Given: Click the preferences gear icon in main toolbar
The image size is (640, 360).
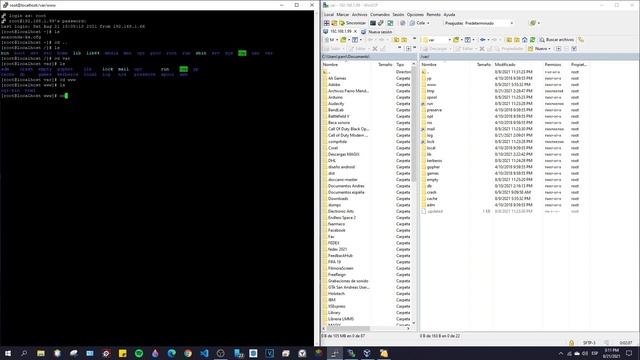Looking at the screenshot, I should point(402,23).
